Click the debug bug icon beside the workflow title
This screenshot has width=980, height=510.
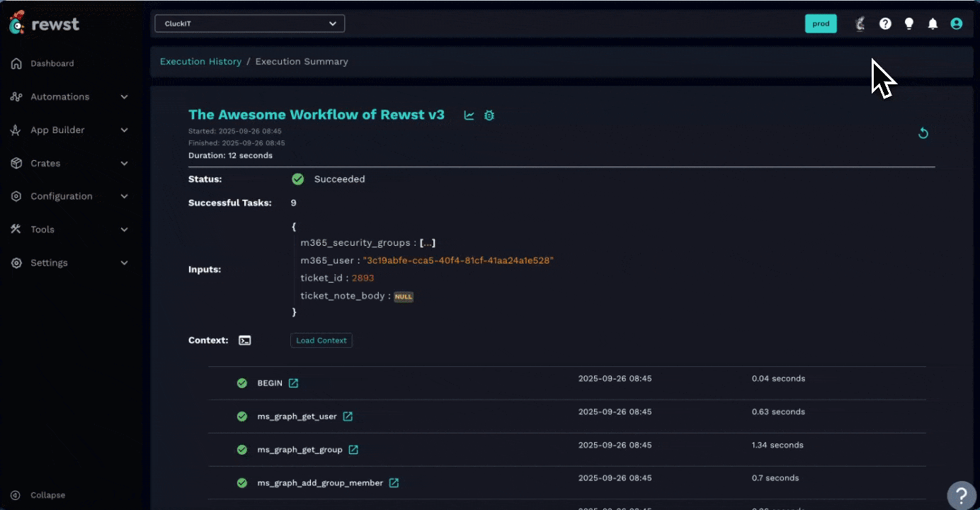(x=489, y=115)
